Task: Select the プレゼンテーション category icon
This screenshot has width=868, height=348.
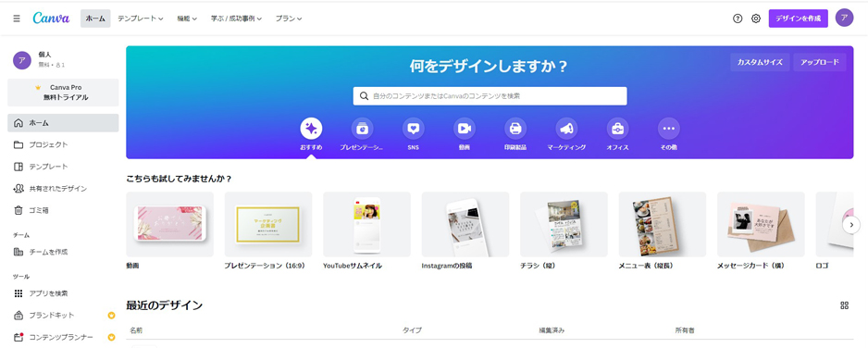Action: click(362, 129)
